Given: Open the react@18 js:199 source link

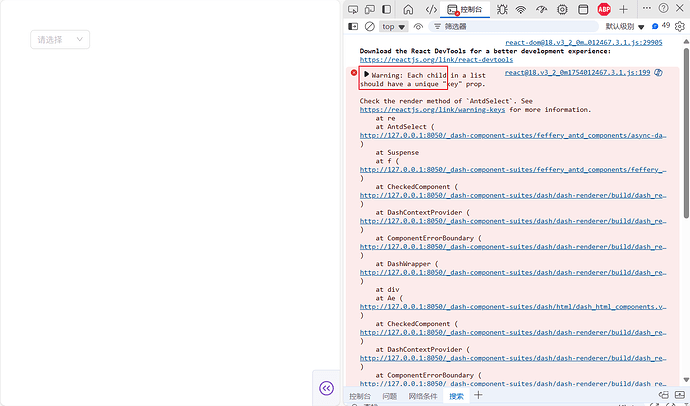Looking at the screenshot, I should [x=577, y=73].
